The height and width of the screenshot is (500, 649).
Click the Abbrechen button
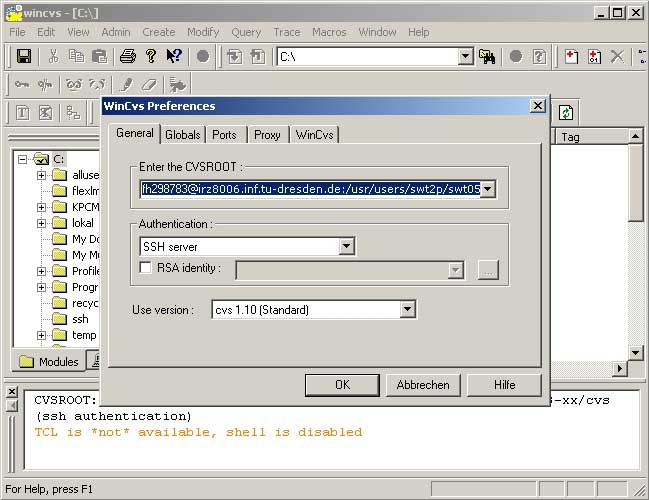click(x=423, y=385)
